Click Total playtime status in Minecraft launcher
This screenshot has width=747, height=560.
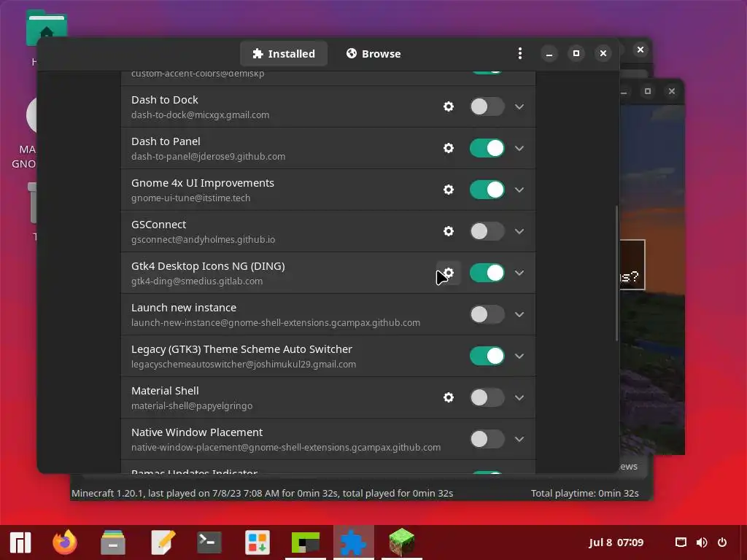click(584, 494)
